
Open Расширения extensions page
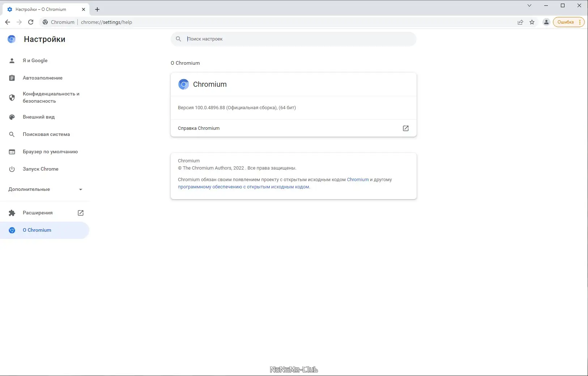pos(44,213)
